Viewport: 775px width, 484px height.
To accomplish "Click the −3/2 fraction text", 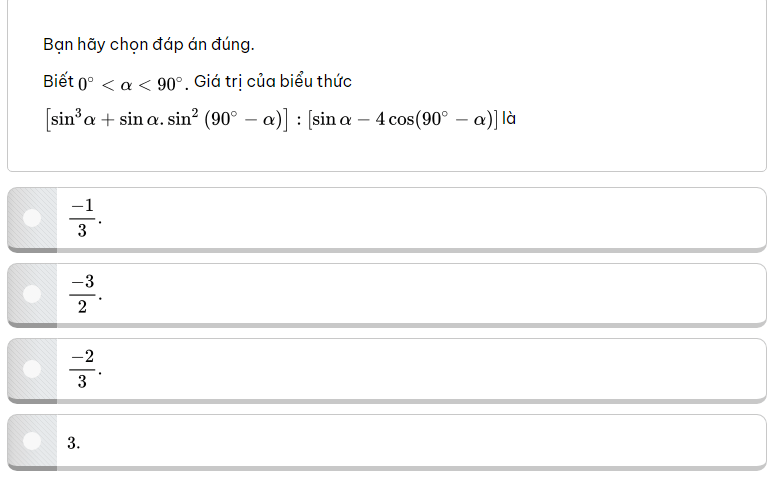I will pyautogui.click(x=82, y=293).
